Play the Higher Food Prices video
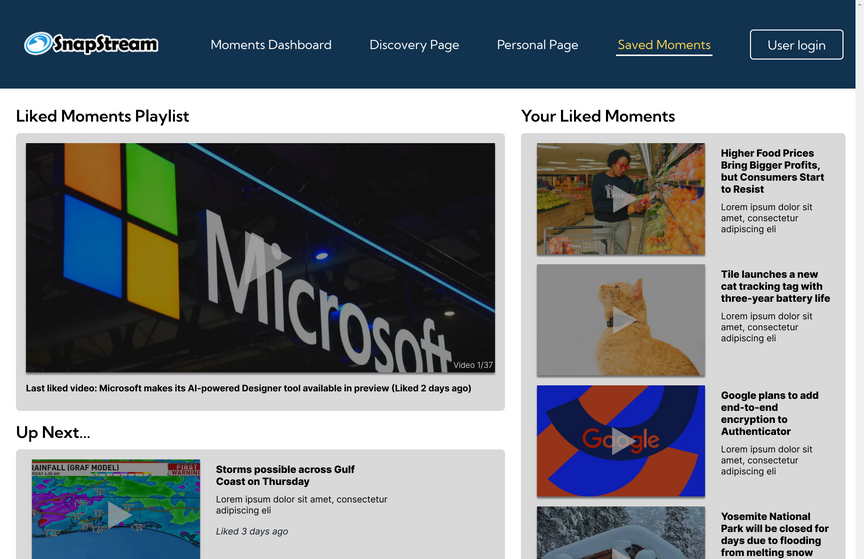864x559 pixels. click(622, 199)
